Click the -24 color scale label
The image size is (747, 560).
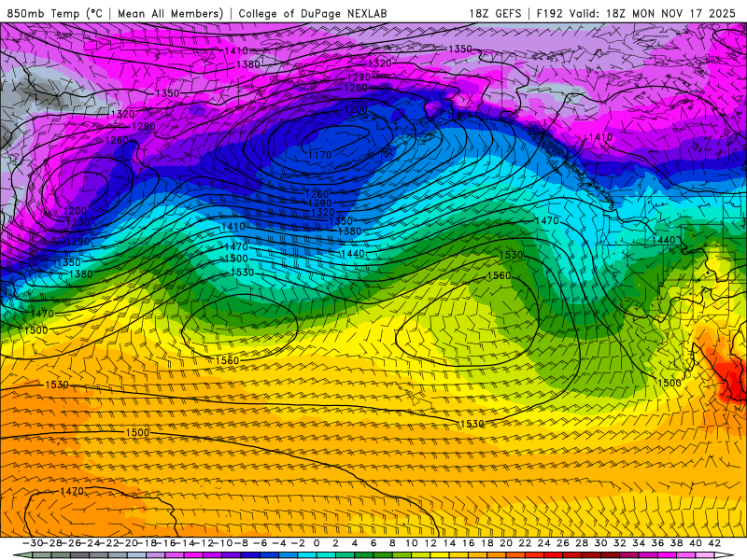click(90, 543)
